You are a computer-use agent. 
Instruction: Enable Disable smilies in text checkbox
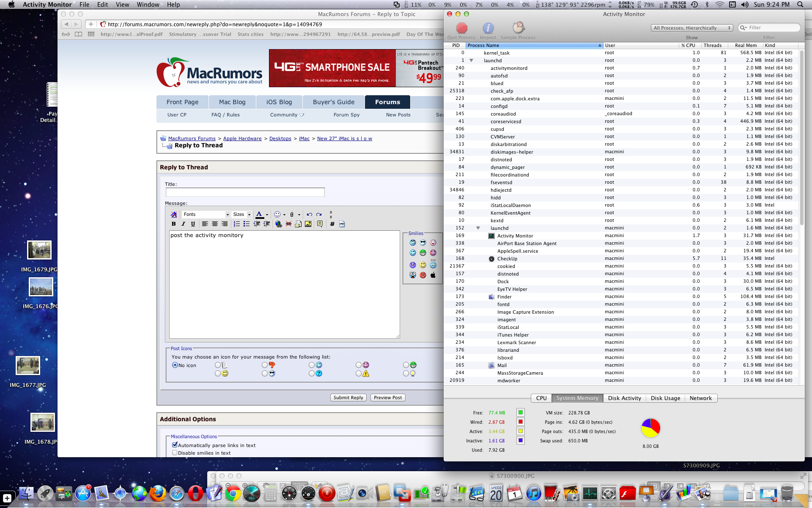point(175,453)
